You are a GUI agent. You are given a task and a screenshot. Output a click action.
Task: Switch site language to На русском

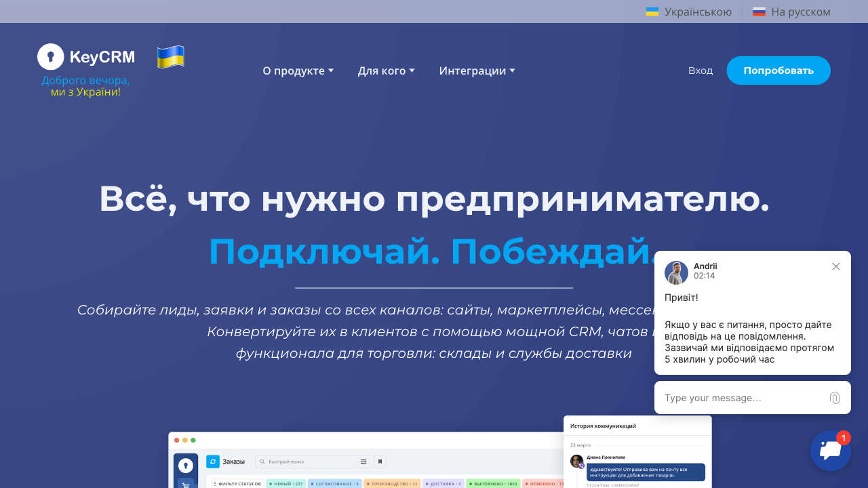tap(791, 12)
